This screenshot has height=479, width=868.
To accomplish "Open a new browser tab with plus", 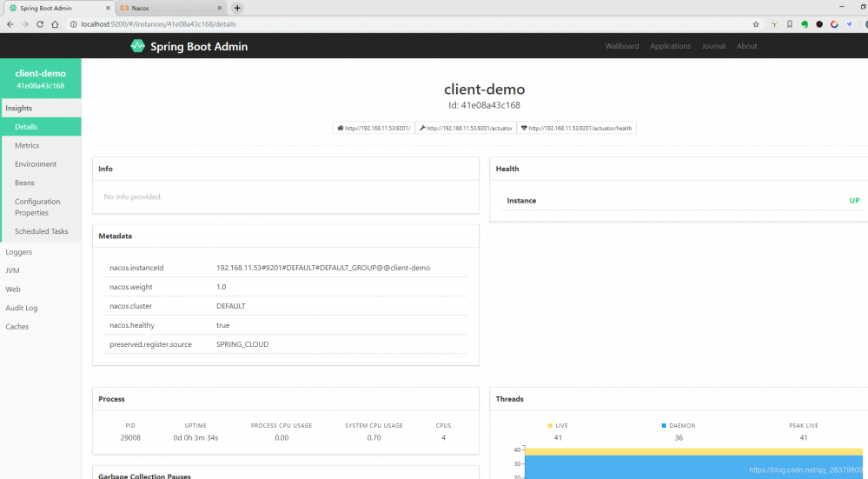I will (237, 8).
